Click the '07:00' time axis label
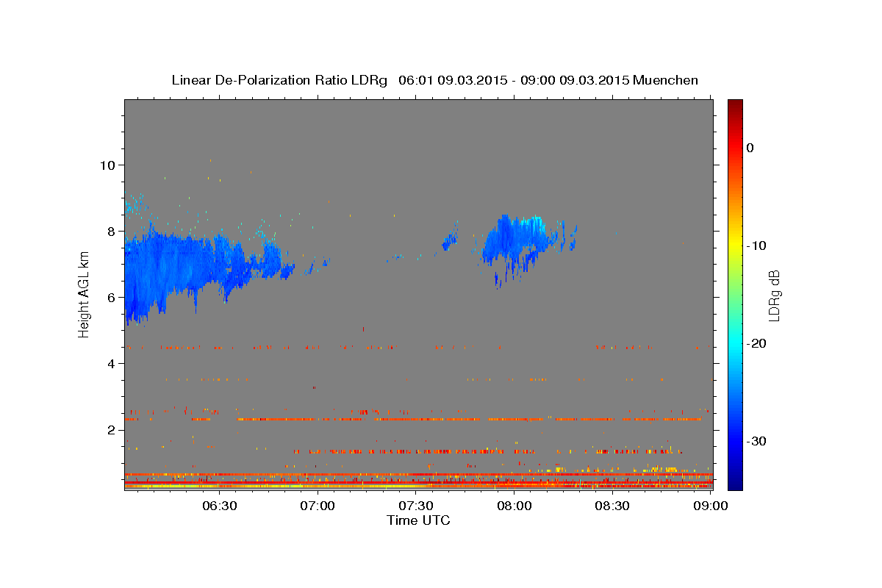The height and width of the screenshot is (588, 882). pos(318,506)
